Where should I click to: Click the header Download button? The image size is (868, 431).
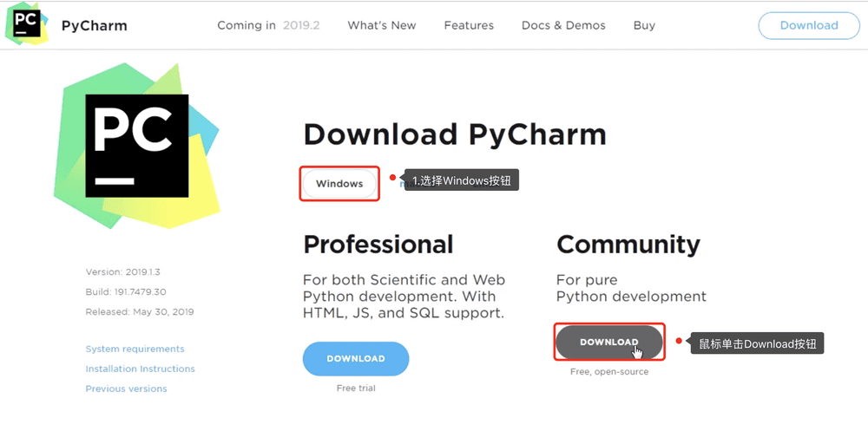coord(809,25)
